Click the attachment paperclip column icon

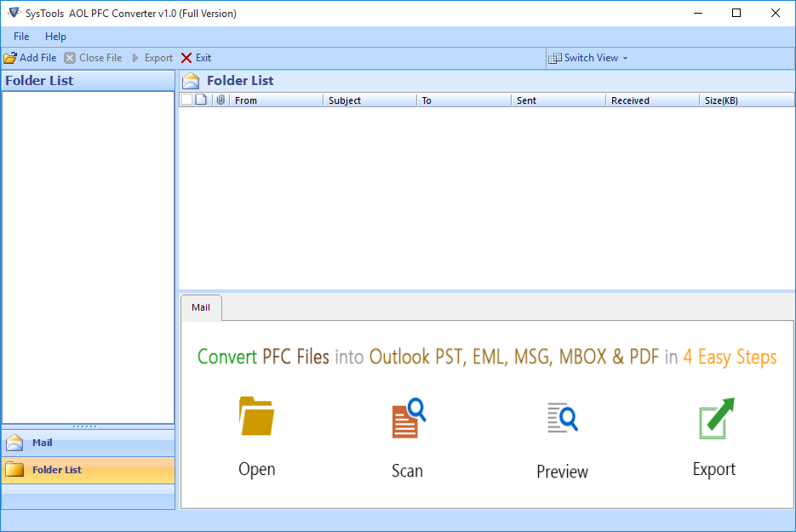coord(220,100)
